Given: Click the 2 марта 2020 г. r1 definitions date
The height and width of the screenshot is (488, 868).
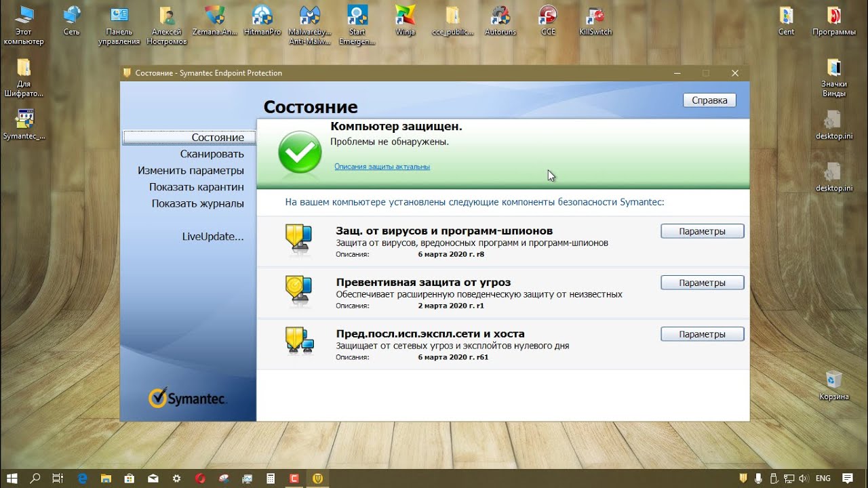Looking at the screenshot, I should (451, 306).
